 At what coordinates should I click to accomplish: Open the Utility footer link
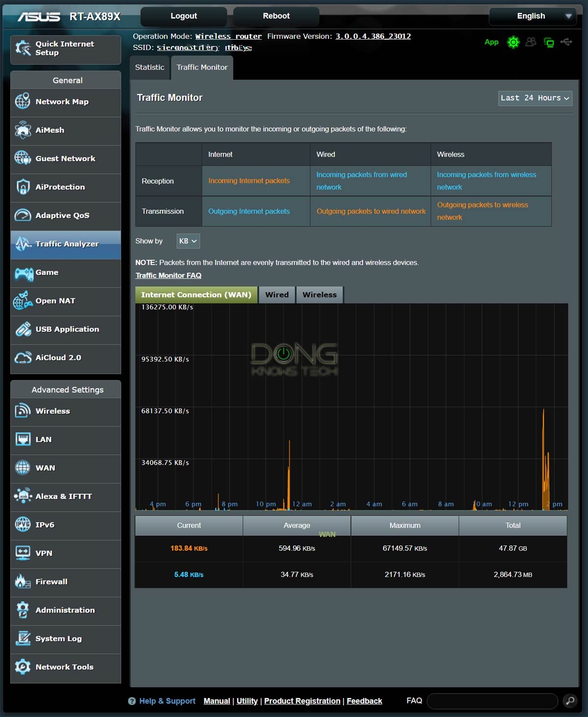(247, 701)
